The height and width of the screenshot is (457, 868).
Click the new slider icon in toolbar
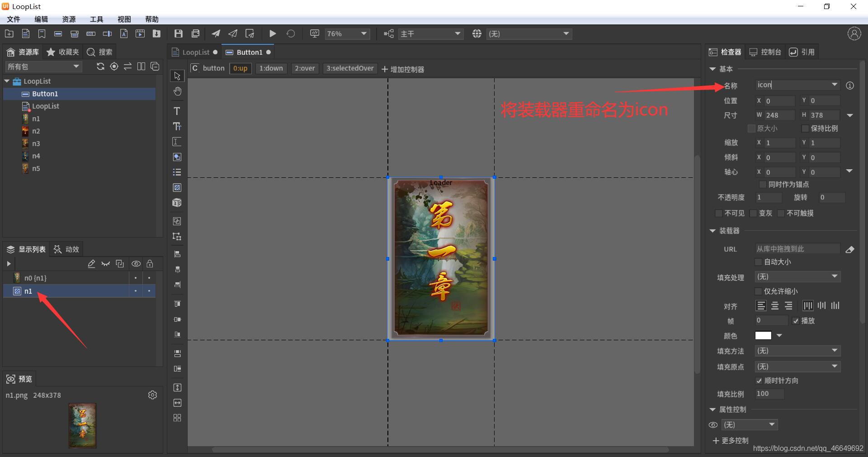pos(107,34)
